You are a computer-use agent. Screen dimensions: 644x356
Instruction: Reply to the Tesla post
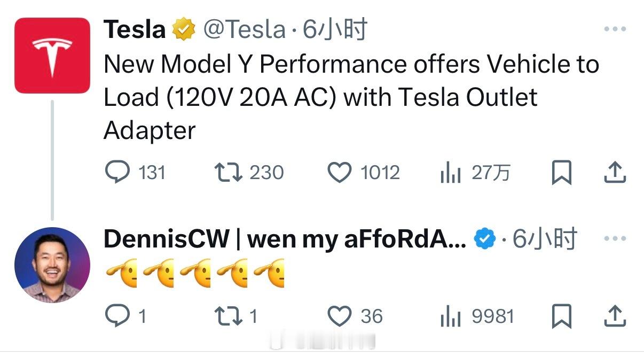coord(117,172)
